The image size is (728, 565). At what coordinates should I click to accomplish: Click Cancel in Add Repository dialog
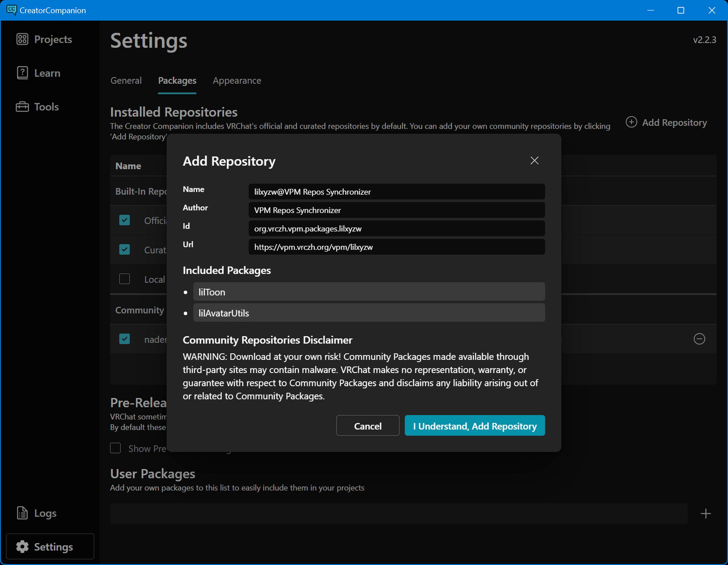(368, 426)
